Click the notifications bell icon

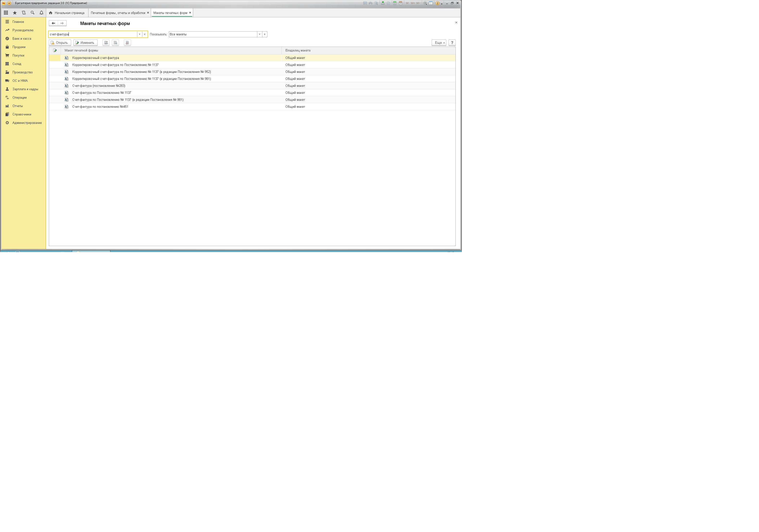coord(41,13)
